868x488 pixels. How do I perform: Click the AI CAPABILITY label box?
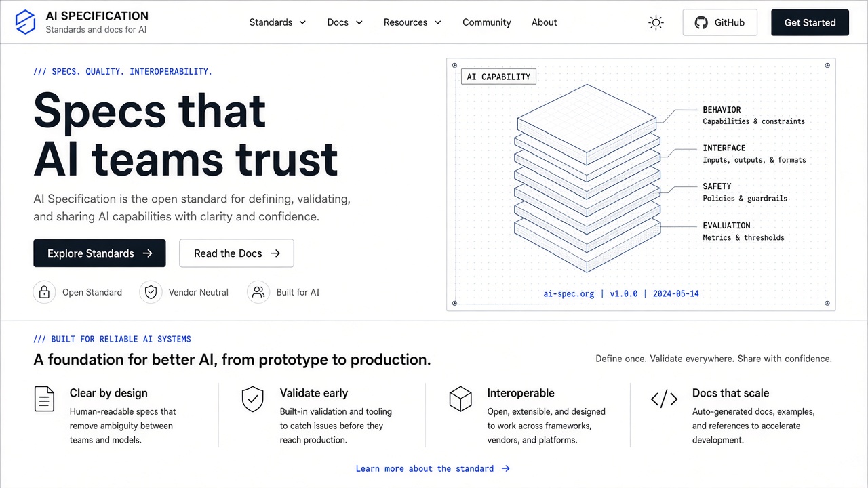[498, 77]
